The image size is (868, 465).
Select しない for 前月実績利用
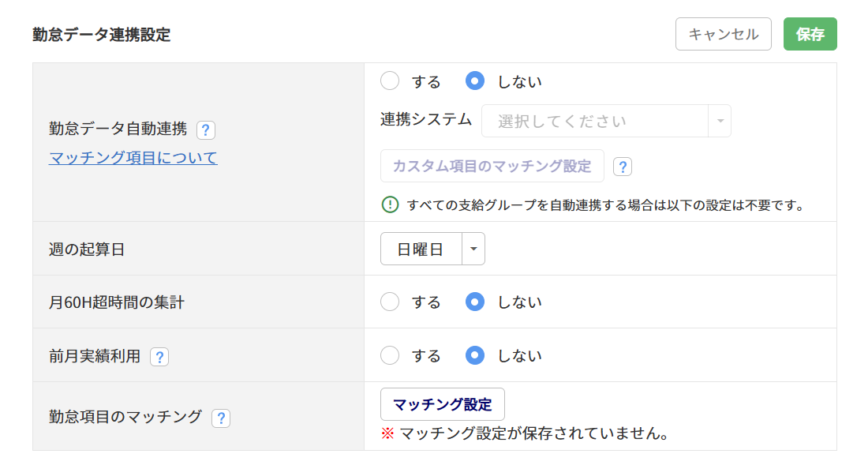point(475,355)
